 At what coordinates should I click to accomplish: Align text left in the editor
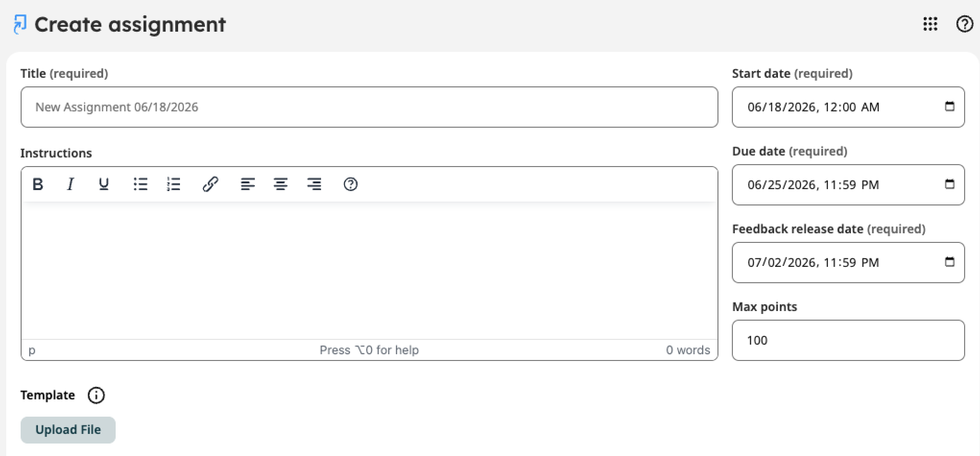click(248, 184)
